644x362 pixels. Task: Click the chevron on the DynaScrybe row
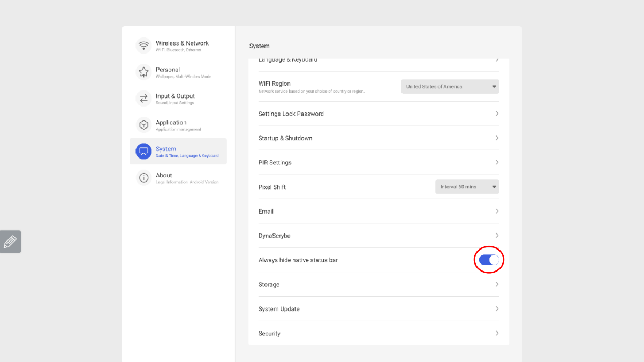pyautogui.click(x=497, y=236)
